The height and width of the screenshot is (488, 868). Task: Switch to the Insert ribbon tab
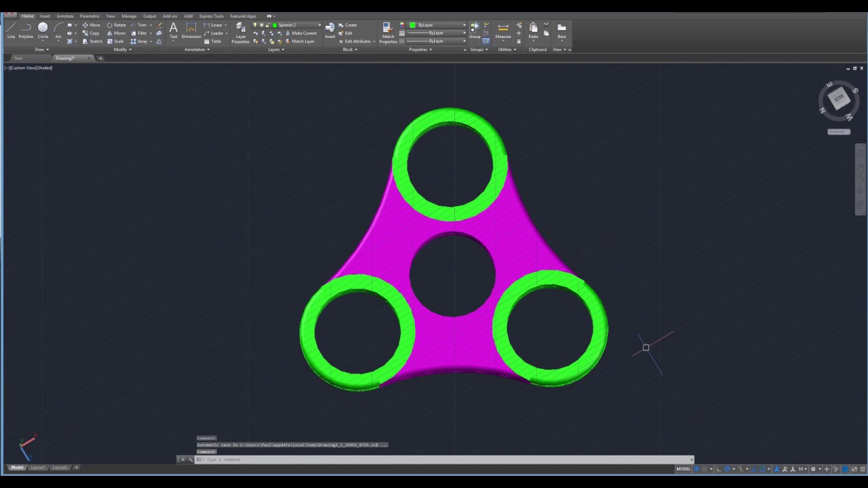click(45, 16)
